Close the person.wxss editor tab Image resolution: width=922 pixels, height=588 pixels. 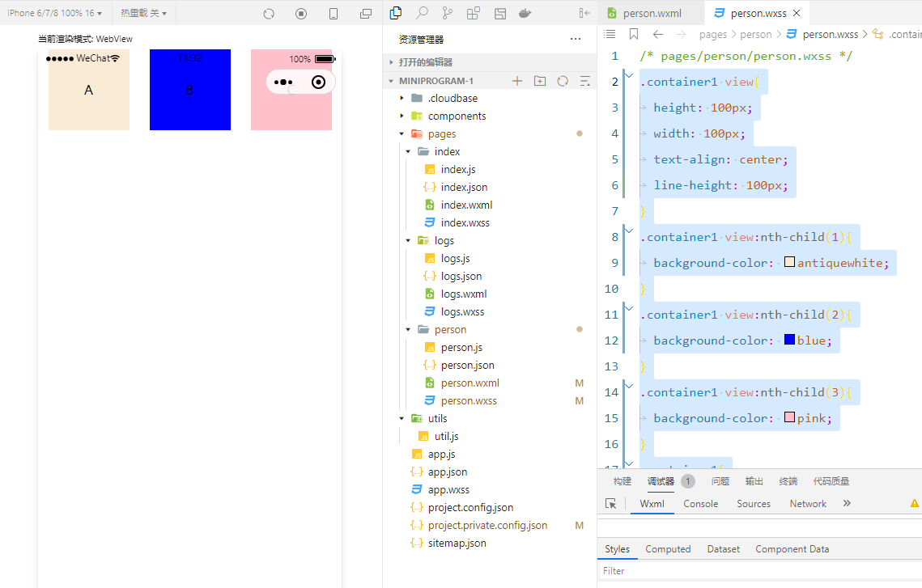coord(797,13)
